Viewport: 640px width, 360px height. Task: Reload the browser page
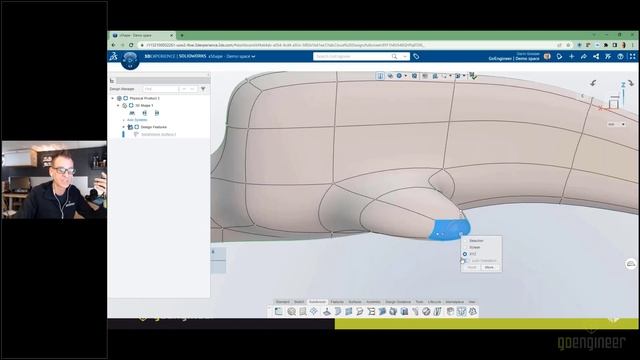[x=131, y=45]
